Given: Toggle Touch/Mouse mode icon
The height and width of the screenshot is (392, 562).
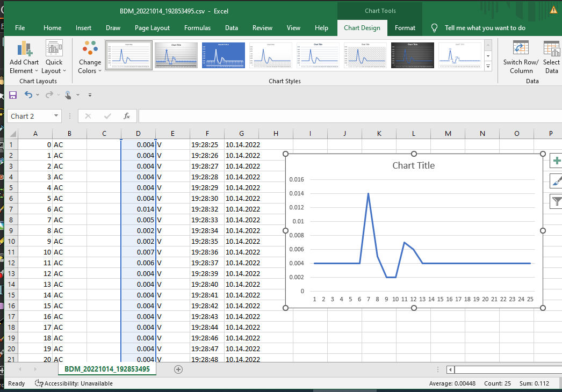Looking at the screenshot, I should tap(68, 95).
